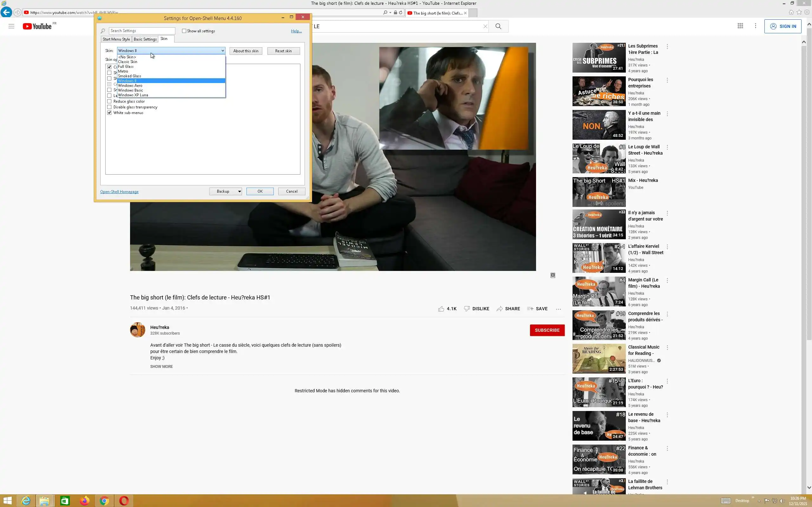Toggle the Reduce glass color checkbox
Image resolution: width=812 pixels, height=507 pixels.
click(x=109, y=101)
